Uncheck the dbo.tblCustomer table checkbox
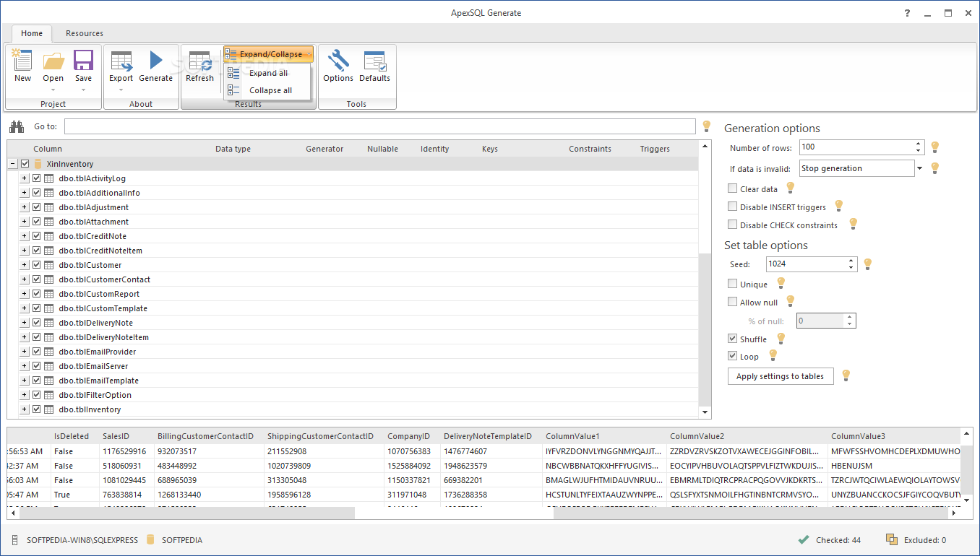Image resolution: width=980 pixels, height=556 pixels. 37,265
